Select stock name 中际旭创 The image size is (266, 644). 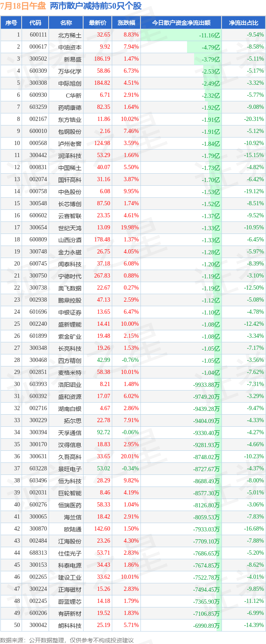(70, 84)
